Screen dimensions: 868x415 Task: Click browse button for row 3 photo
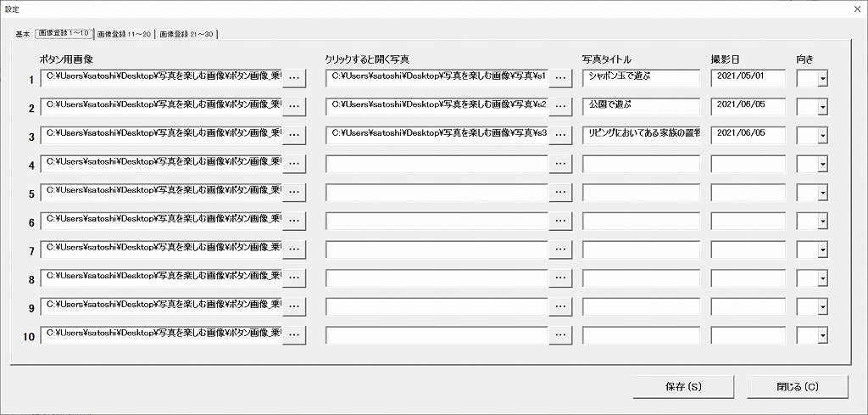(x=560, y=135)
